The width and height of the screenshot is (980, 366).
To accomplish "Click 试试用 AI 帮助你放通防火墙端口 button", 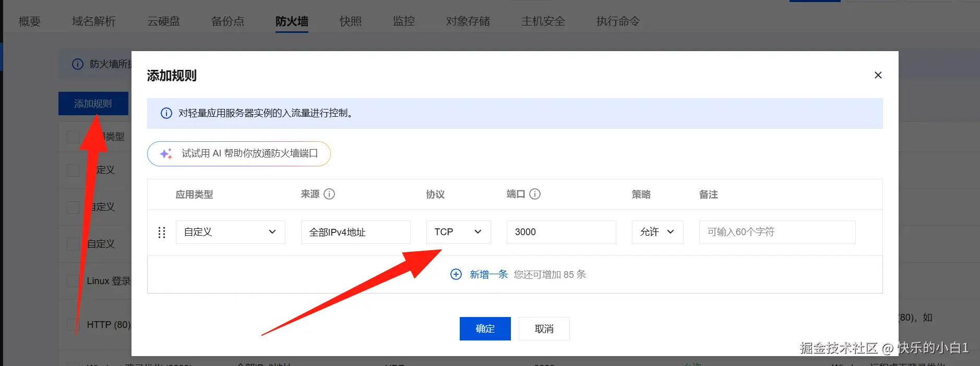I will coord(239,154).
